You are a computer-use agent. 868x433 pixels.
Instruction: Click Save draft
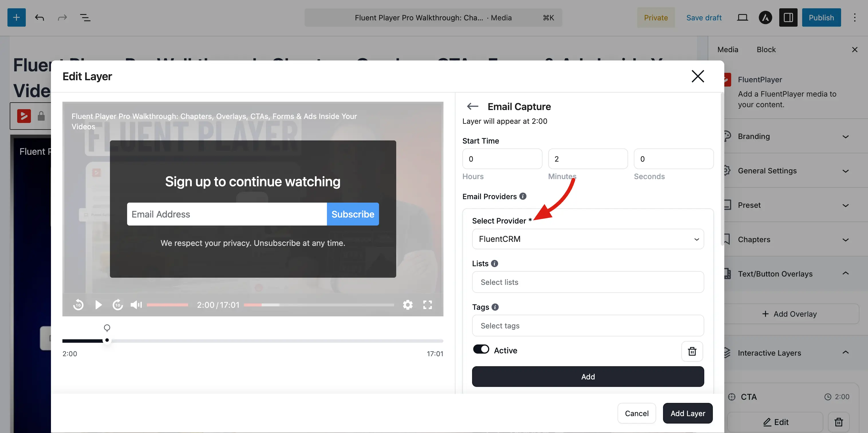704,17
